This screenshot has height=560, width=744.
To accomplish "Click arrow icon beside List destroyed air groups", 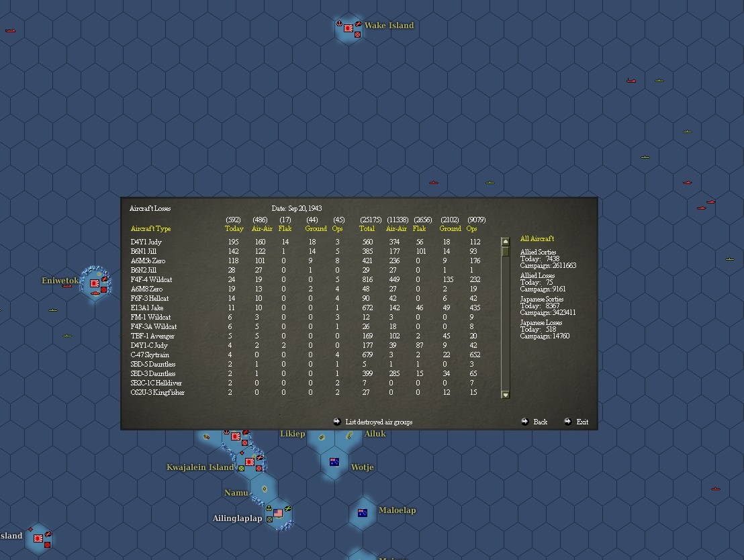I will pos(337,422).
